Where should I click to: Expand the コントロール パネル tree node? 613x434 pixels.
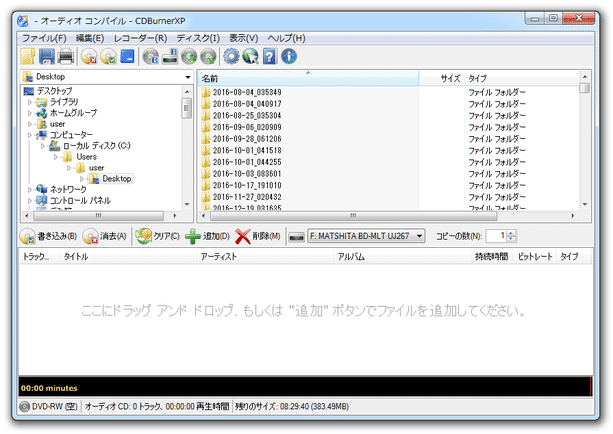pyautogui.click(x=30, y=201)
